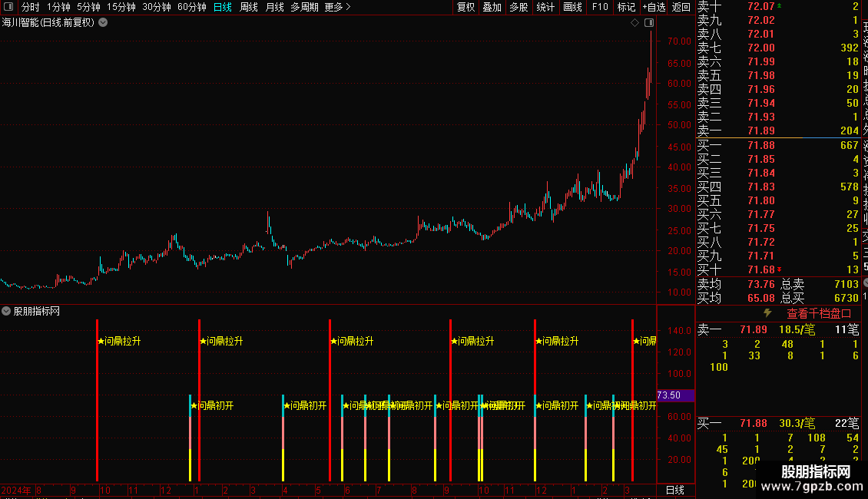Open the 复权 adjustment menu

coord(465,7)
